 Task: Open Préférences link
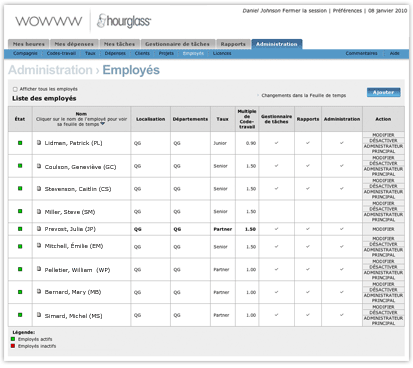347,11
